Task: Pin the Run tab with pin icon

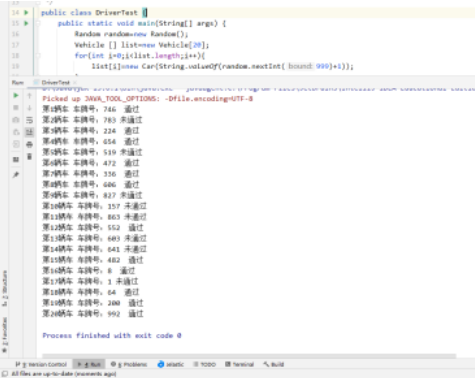Action: [x=16, y=174]
